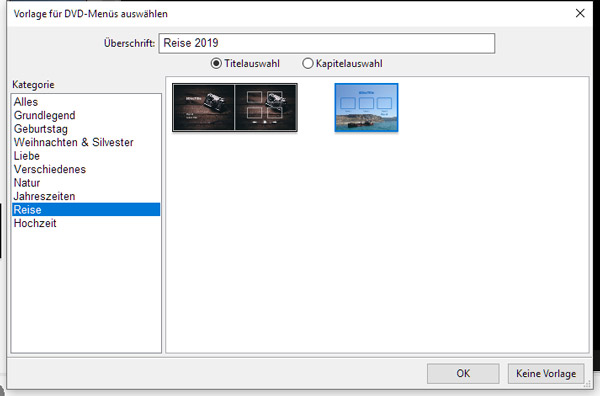Choose the blue coastal menu template
600x396 pixels.
[x=366, y=108]
